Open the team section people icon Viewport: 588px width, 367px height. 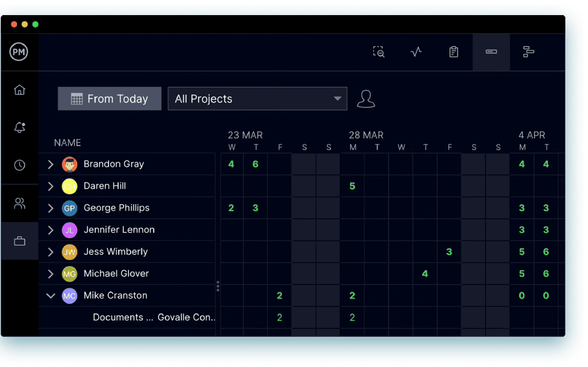coord(19,203)
